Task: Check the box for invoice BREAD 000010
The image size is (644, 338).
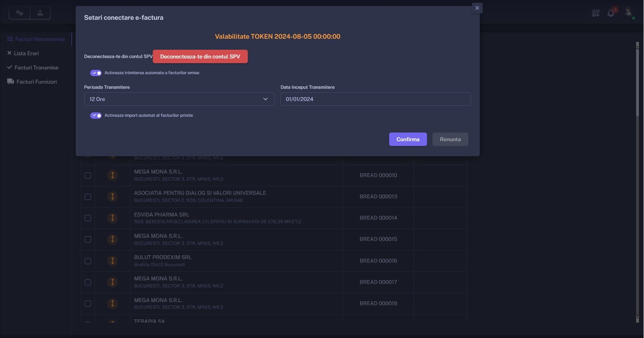Action: coord(88,175)
